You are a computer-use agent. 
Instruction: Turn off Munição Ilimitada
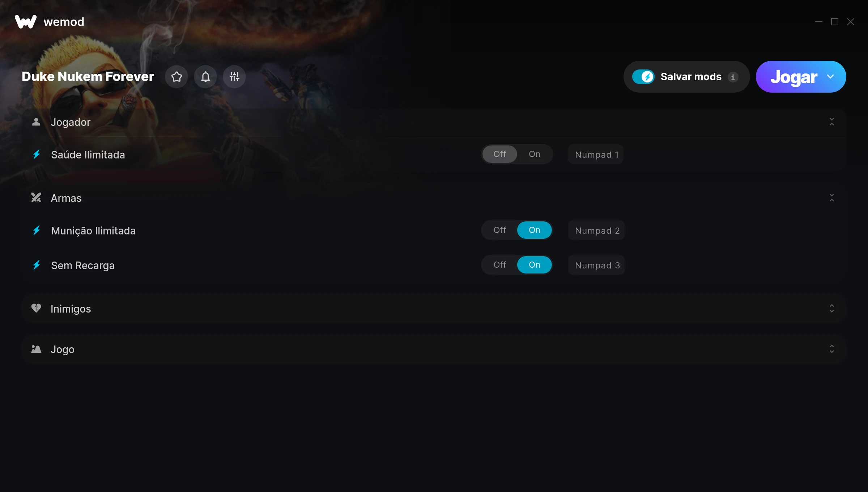point(499,230)
